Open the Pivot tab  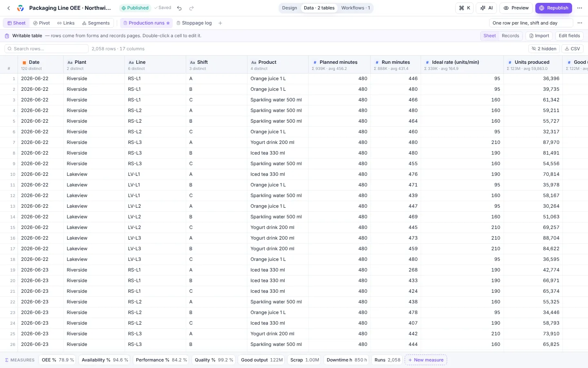(42, 23)
